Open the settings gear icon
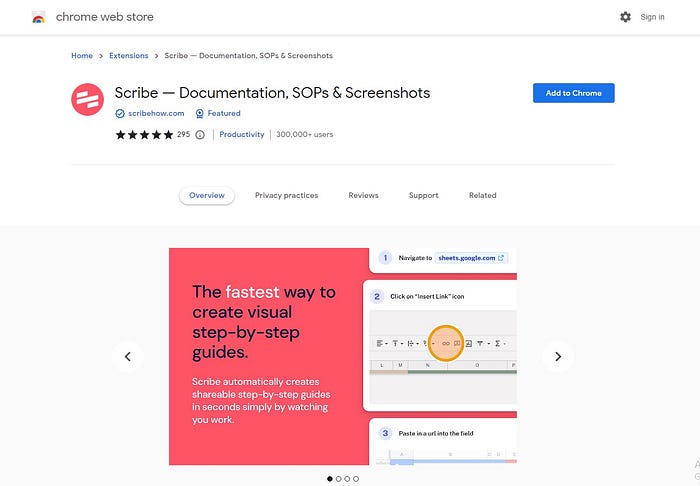700x486 pixels. point(625,17)
